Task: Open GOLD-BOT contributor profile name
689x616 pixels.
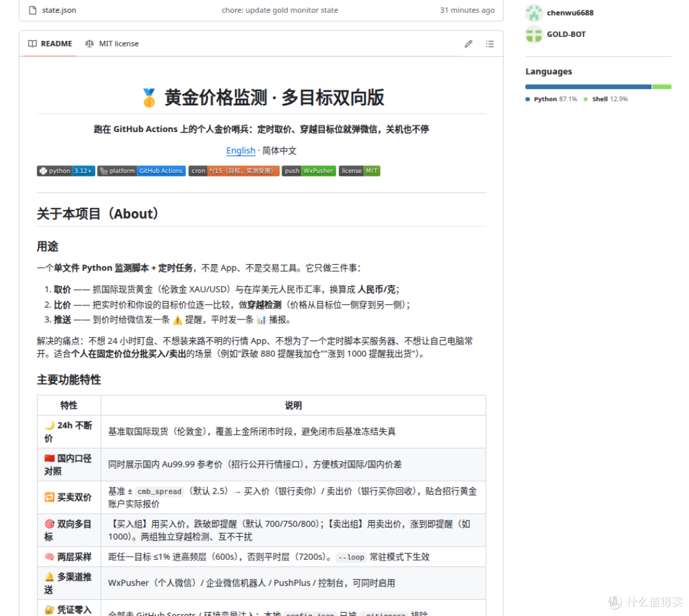Action: (566, 34)
